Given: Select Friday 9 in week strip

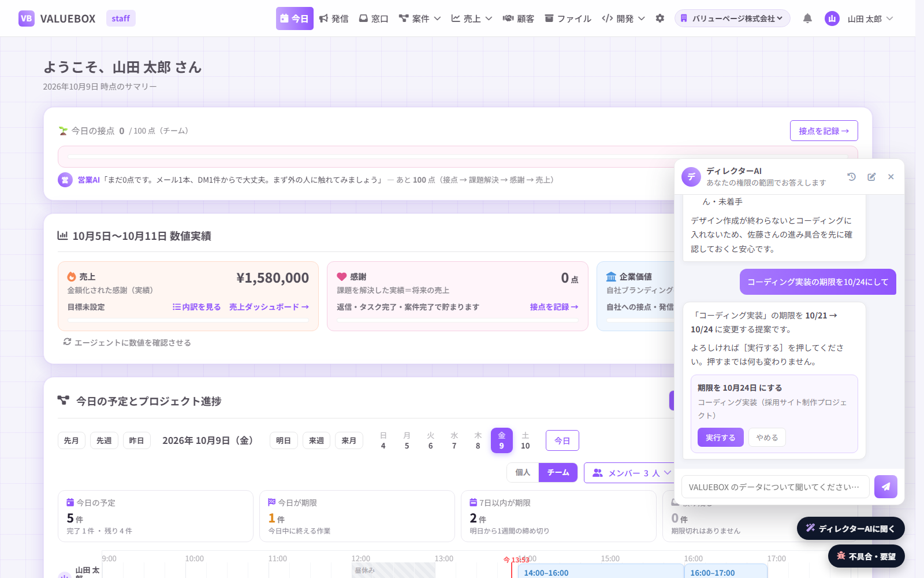Looking at the screenshot, I should [x=501, y=440].
